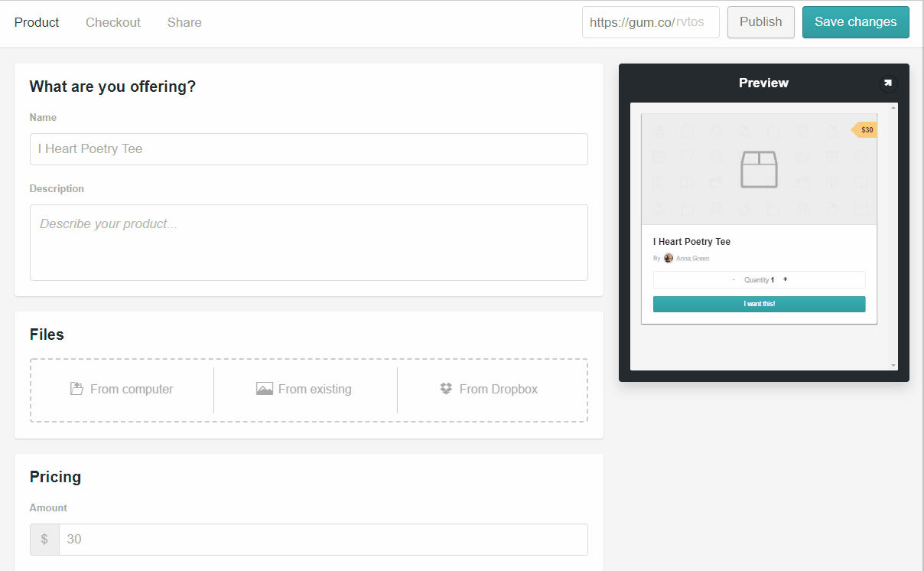Click the package box placeholder image
The height and width of the screenshot is (571, 924).
[759, 169]
